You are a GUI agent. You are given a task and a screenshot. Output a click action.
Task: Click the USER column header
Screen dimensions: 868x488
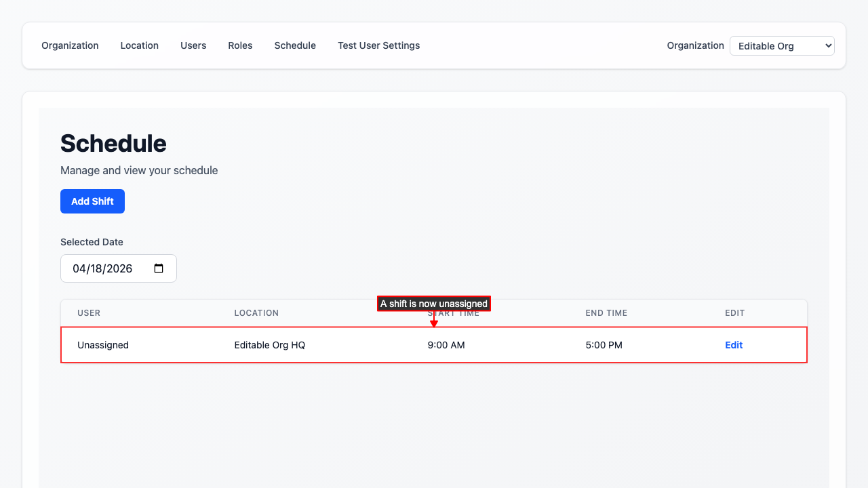[89, 313]
